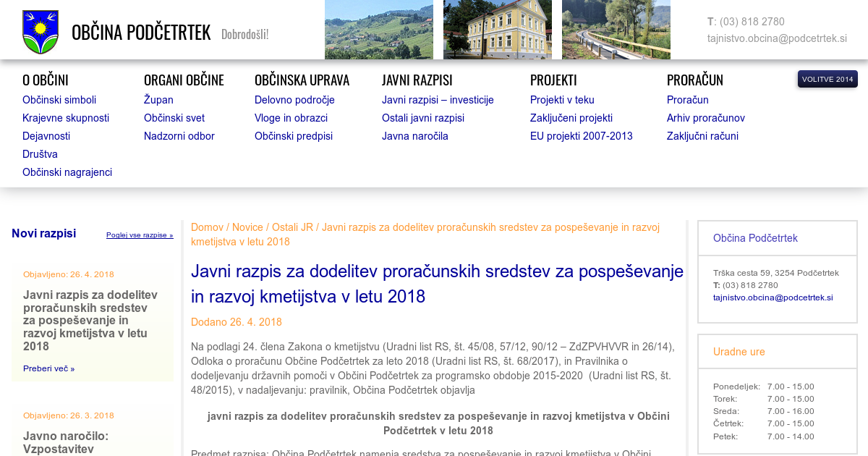Open Vloge in obrazci link
This screenshot has width=868, height=456.
click(291, 118)
